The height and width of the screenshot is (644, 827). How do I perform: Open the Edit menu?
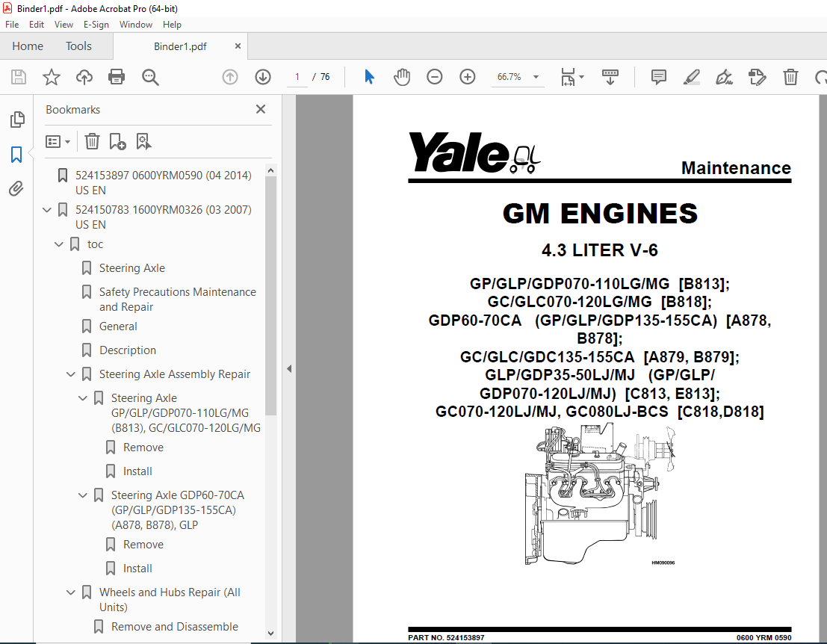coord(37,24)
